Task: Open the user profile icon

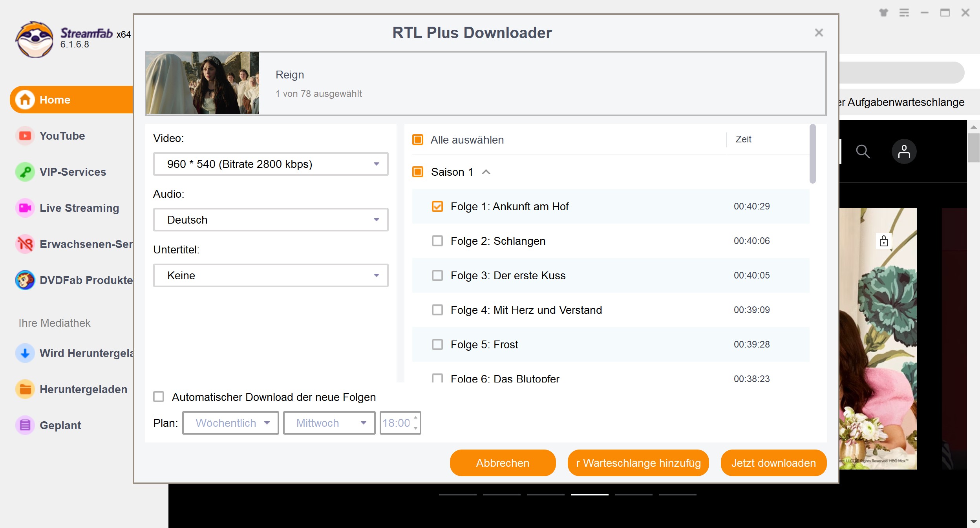Action: pyautogui.click(x=904, y=151)
